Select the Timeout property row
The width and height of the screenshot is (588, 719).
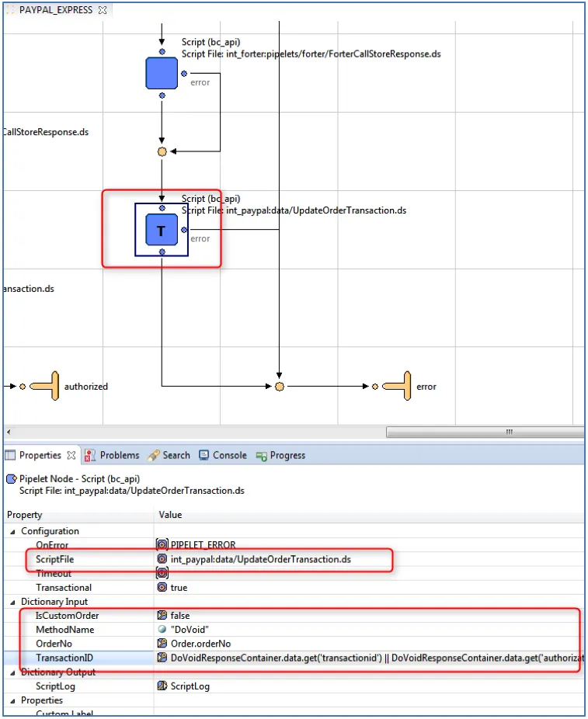point(294,573)
